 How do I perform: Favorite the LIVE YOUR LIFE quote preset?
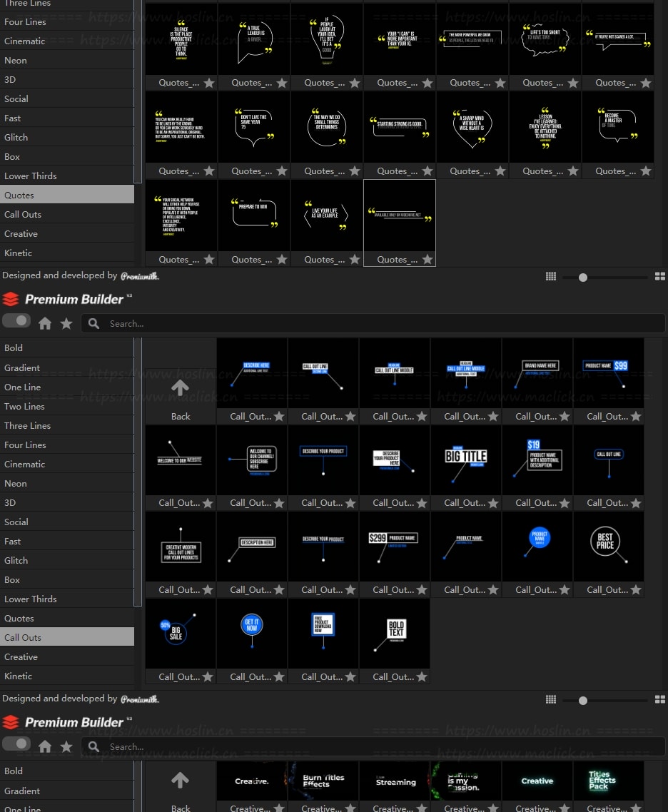pyautogui.click(x=354, y=260)
